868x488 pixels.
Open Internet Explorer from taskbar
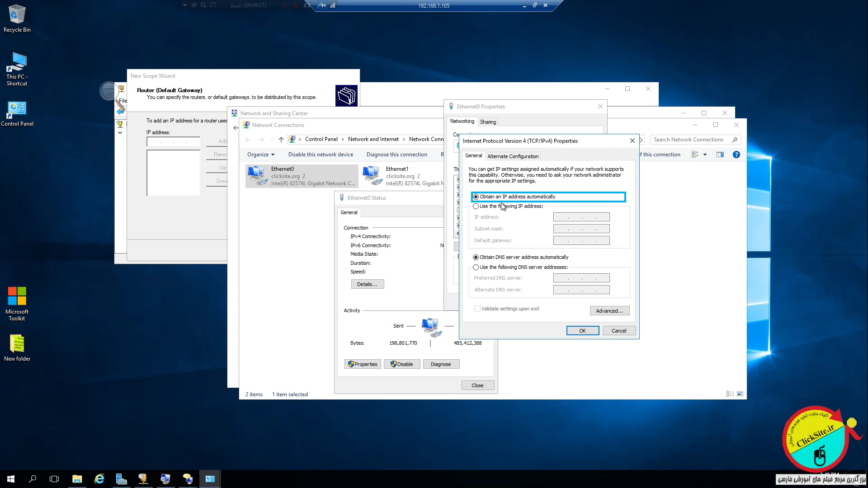(99, 479)
